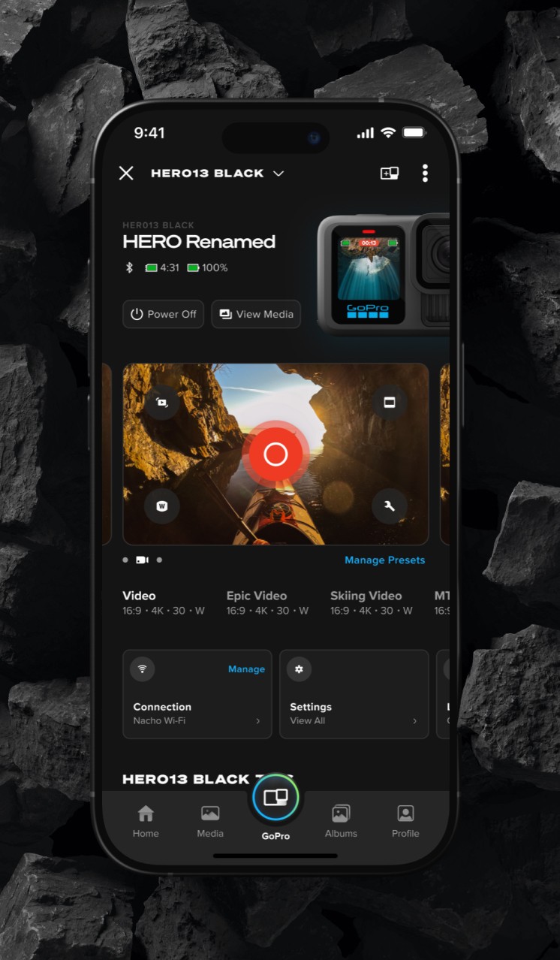Open the Settings View All card
This screenshot has height=960, width=560.
coord(354,694)
